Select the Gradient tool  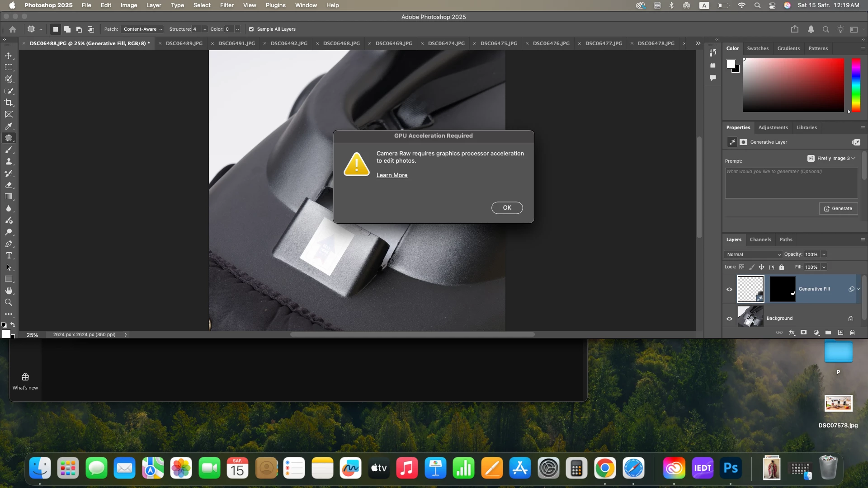point(9,197)
